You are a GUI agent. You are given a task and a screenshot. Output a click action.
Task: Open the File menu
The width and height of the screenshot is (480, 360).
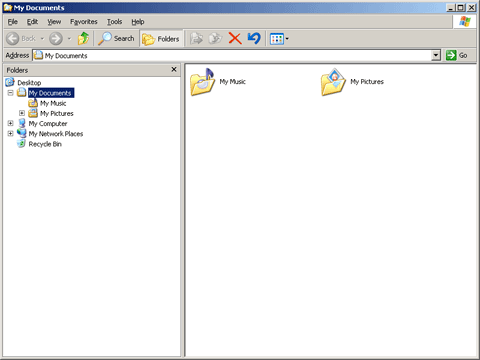[x=13, y=22]
